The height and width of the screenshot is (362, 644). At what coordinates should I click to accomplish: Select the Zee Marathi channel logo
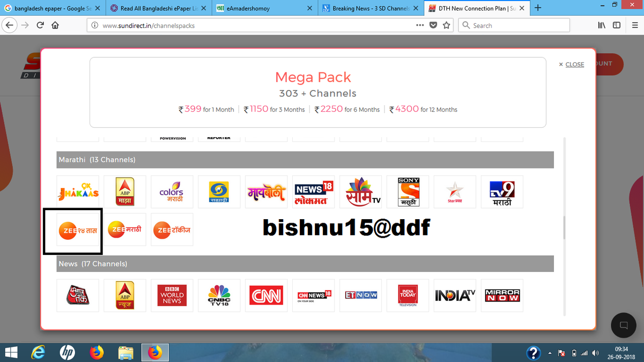[125, 230]
